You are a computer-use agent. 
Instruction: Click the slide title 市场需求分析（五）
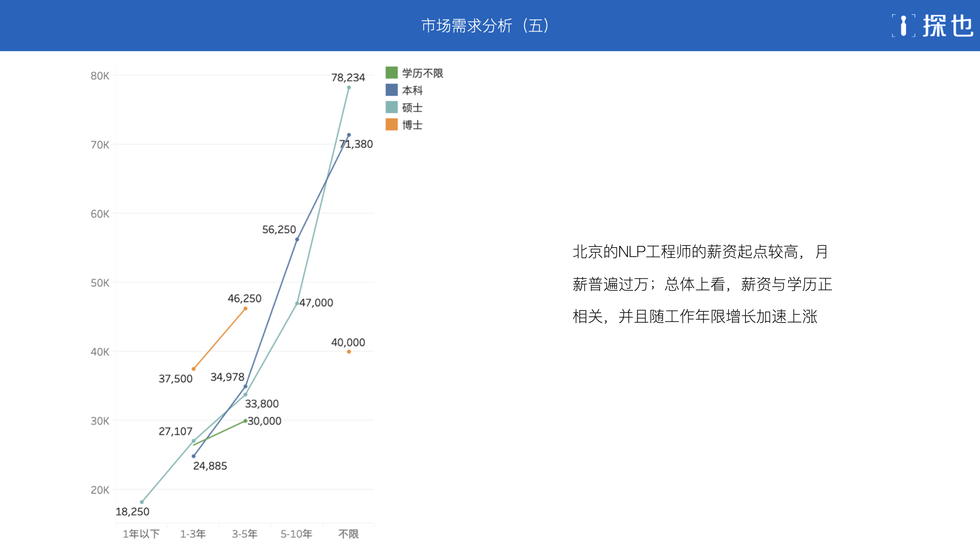pyautogui.click(x=485, y=26)
